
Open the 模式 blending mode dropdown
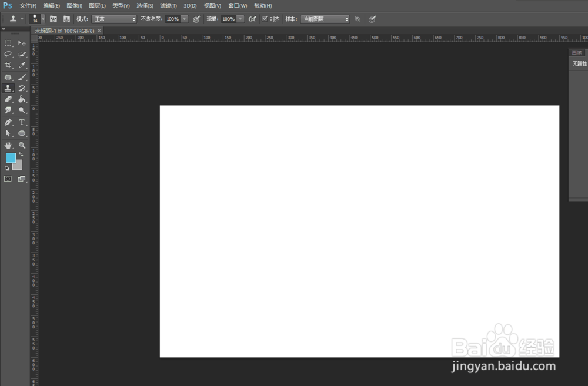[x=114, y=19]
